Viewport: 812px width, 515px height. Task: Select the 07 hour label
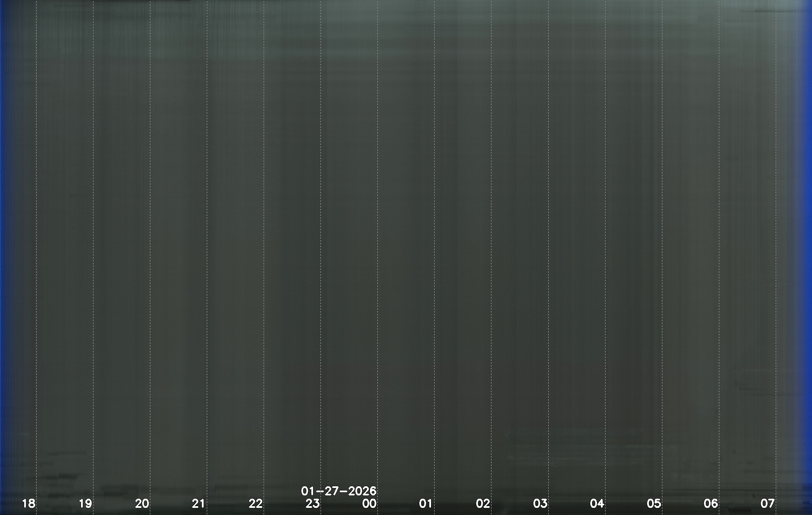[x=768, y=503]
